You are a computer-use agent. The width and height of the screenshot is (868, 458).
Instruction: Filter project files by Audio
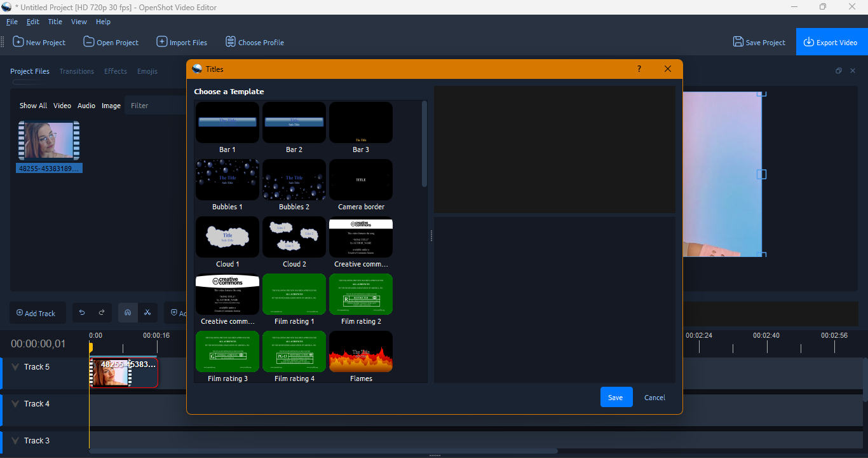86,106
